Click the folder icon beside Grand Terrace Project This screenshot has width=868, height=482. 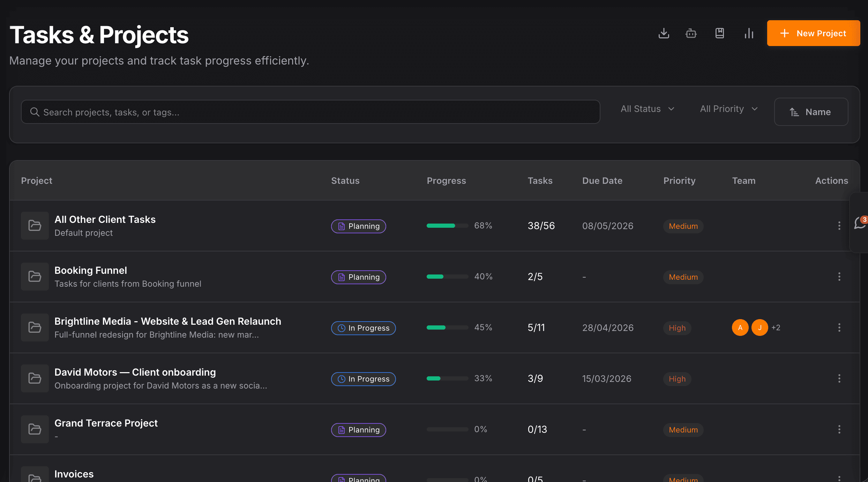pyautogui.click(x=35, y=429)
